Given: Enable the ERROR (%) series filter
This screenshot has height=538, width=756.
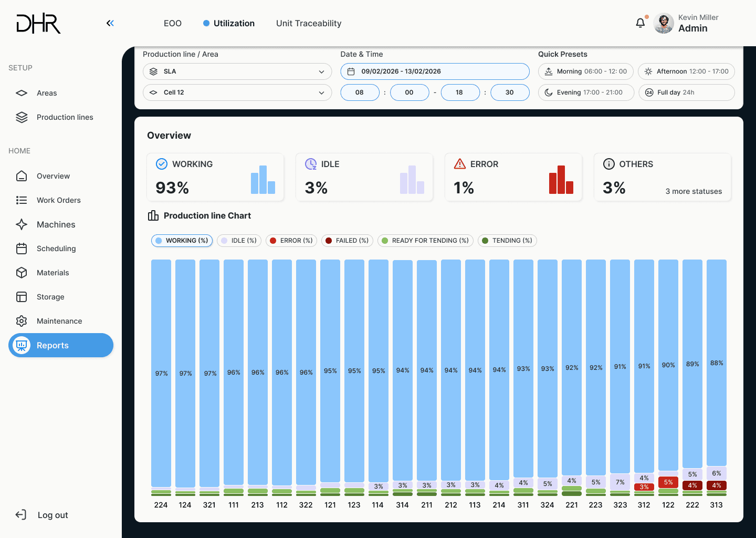Looking at the screenshot, I should 291,240.
